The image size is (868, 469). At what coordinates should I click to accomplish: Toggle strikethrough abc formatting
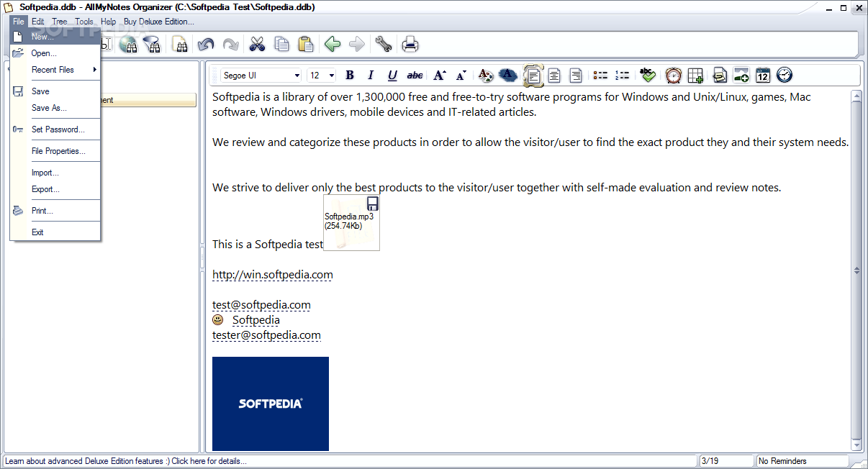415,75
